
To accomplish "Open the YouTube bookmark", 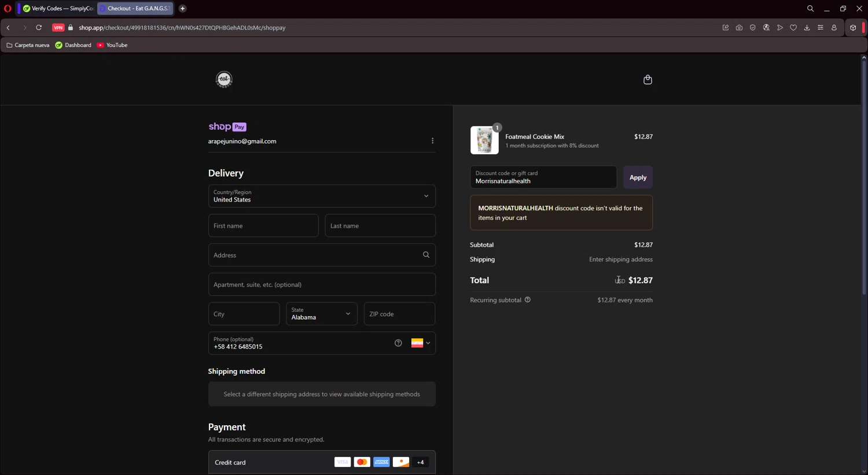I will [112, 45].
